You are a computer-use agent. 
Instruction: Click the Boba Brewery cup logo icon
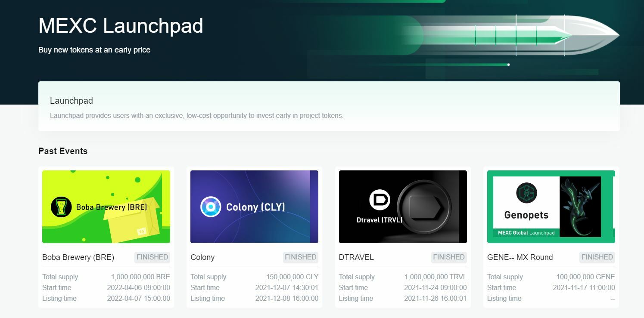point(61,207)
